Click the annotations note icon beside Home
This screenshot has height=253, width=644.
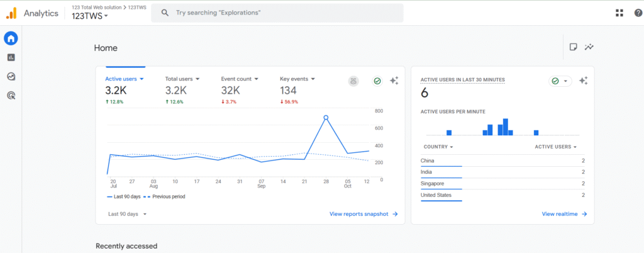tap(573, 47)
